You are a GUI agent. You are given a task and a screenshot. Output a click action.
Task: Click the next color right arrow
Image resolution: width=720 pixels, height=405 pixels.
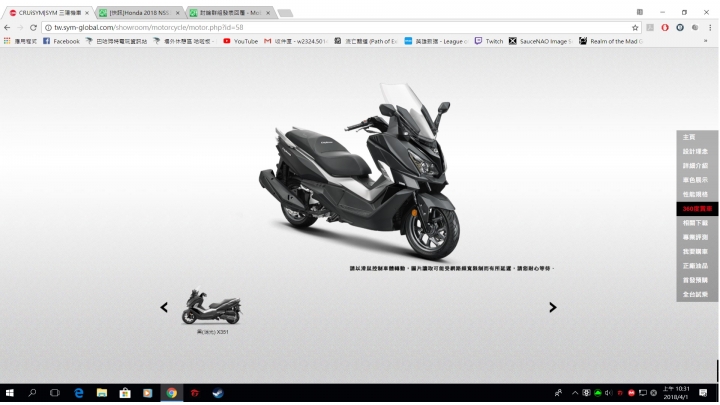click(553, 307)
